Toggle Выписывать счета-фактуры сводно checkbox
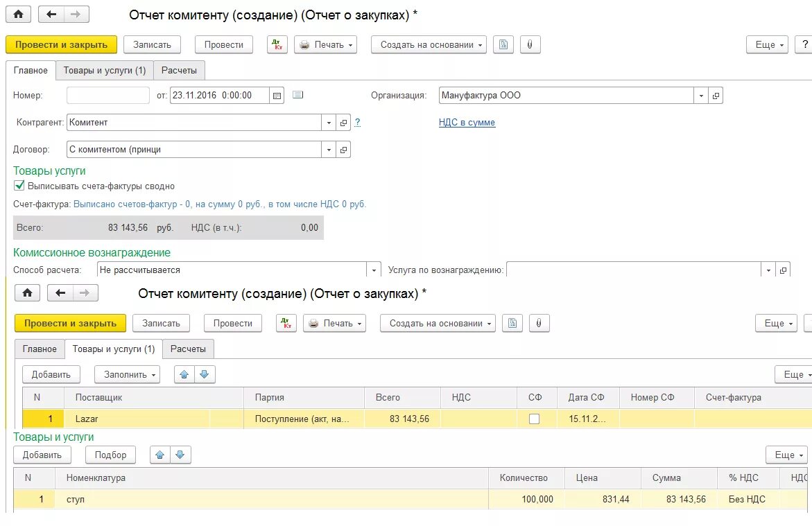The width and height of the screenshot is (812, 526). 19,185
